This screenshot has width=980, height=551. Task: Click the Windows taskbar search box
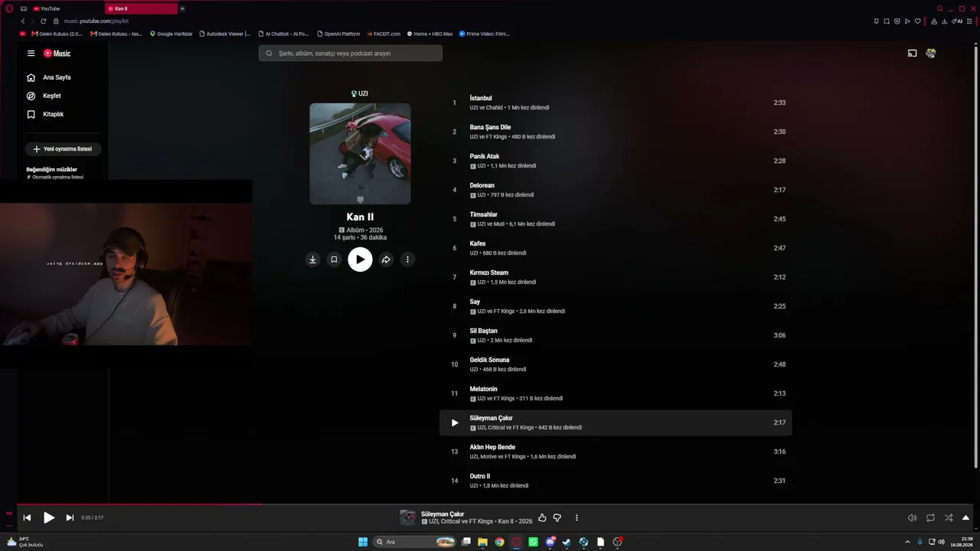point(414,542)
